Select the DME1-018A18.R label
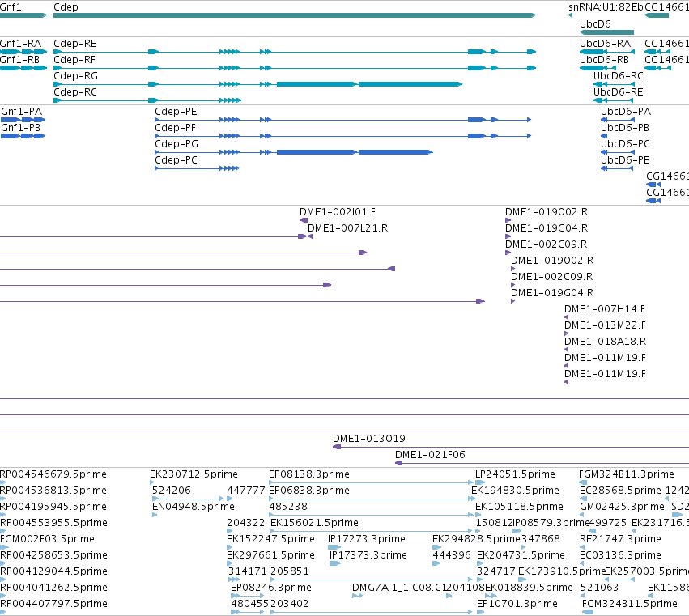The image size is (689, 616). pyautogui.click(x=605, y=342)
